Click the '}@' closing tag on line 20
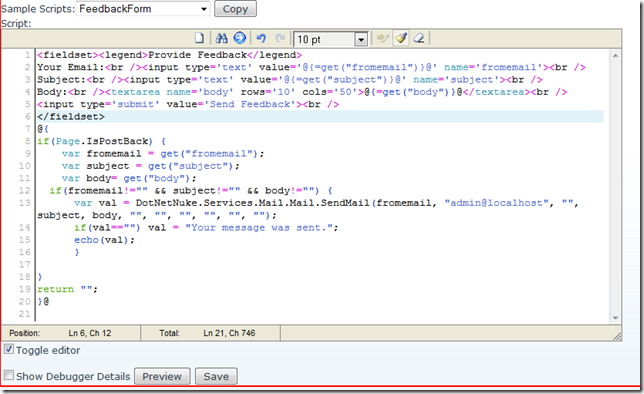 click(x=43, y=301)
